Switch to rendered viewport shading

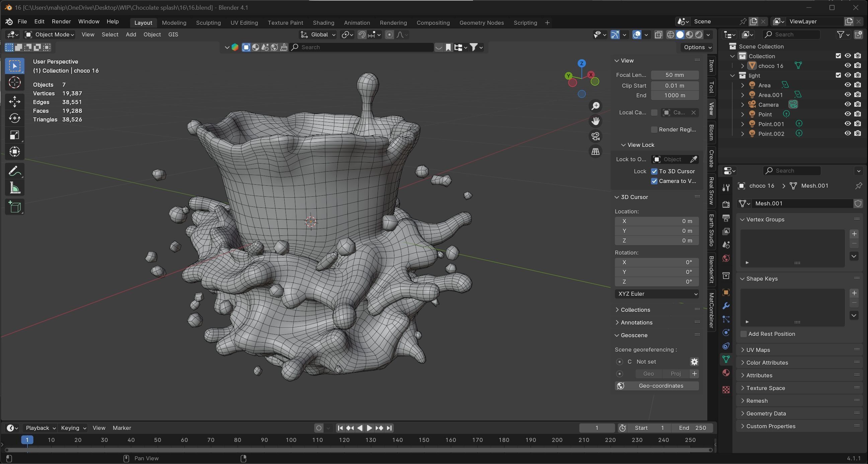[699, 35]
